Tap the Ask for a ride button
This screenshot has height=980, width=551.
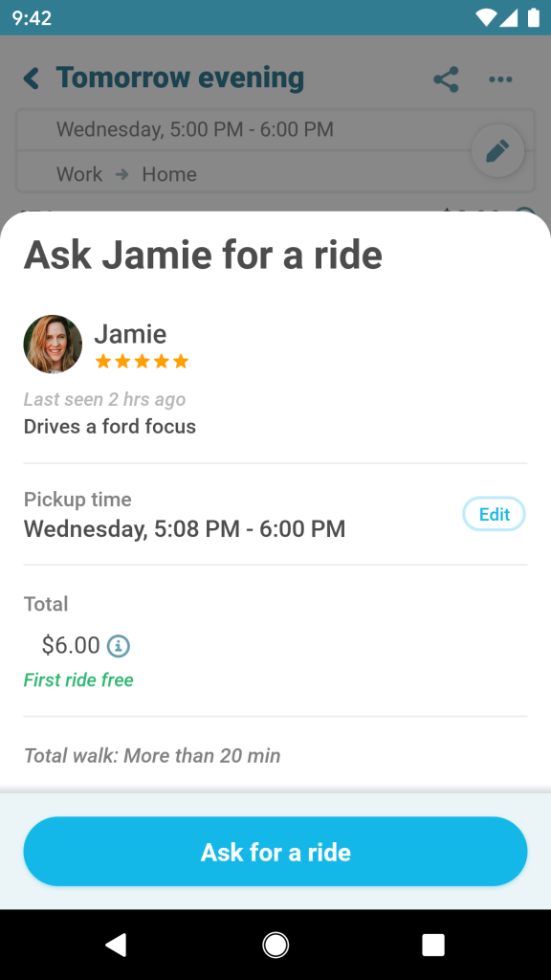point(275,851)
